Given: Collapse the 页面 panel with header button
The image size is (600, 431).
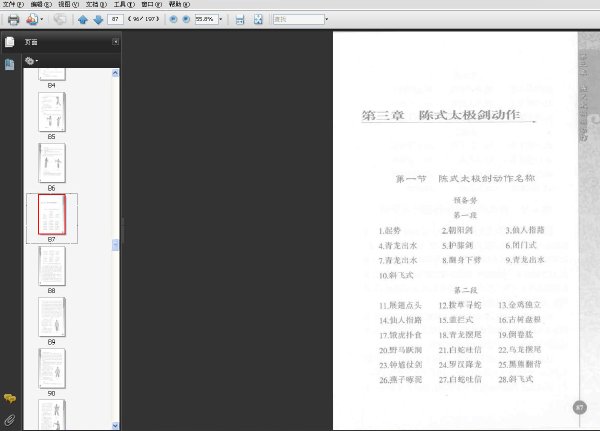Looking at the screenshot, I should coord(115,42).
